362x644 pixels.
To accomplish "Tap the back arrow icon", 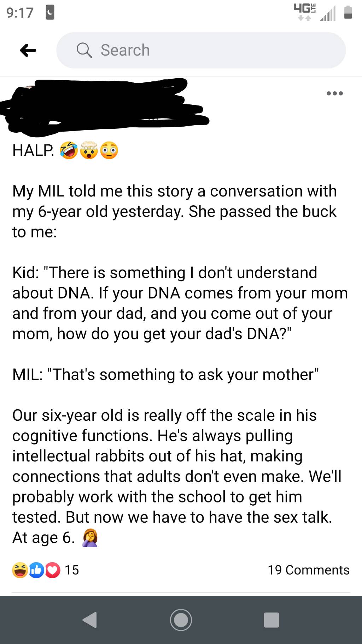I will [28, 50].
